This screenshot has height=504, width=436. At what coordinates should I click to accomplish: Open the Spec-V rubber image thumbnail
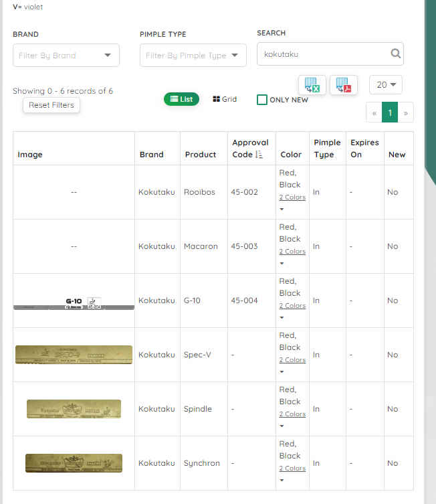74,355
